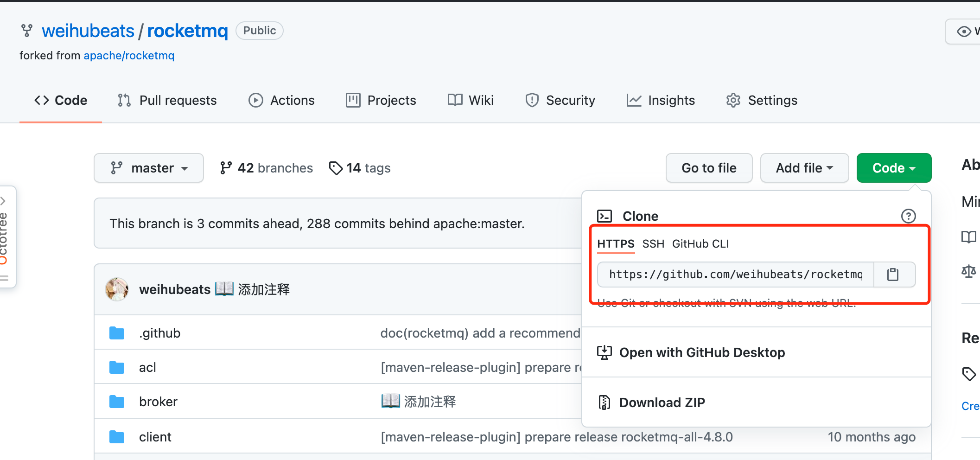Choose Download ZIP option
The height and width of the screenshot is (460, 980).
click(651, 402)
